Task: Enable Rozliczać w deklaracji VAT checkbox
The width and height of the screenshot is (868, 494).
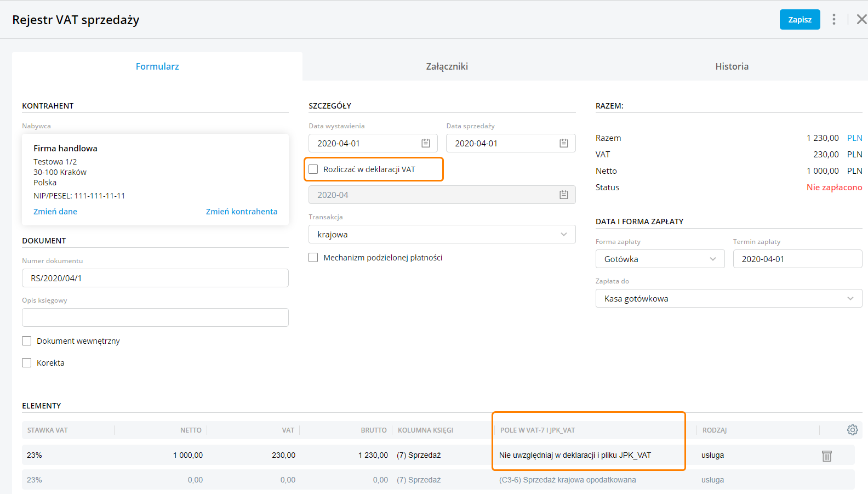Action: 313,169
